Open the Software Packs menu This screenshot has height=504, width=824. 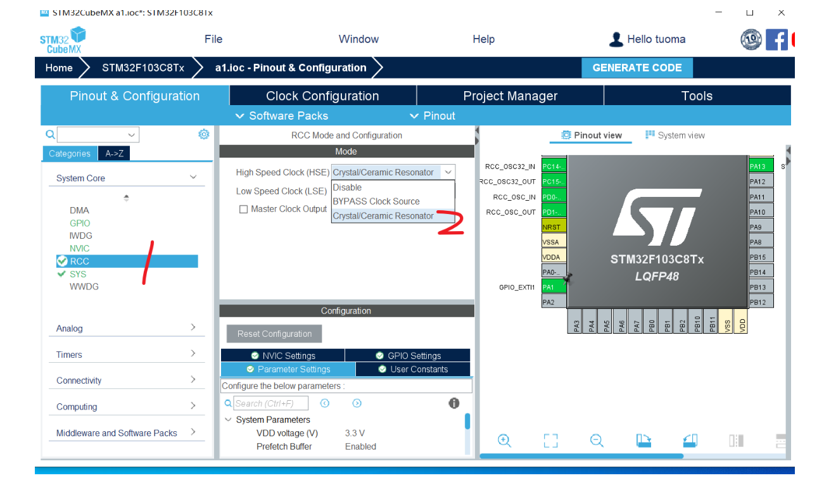(282, 116)
